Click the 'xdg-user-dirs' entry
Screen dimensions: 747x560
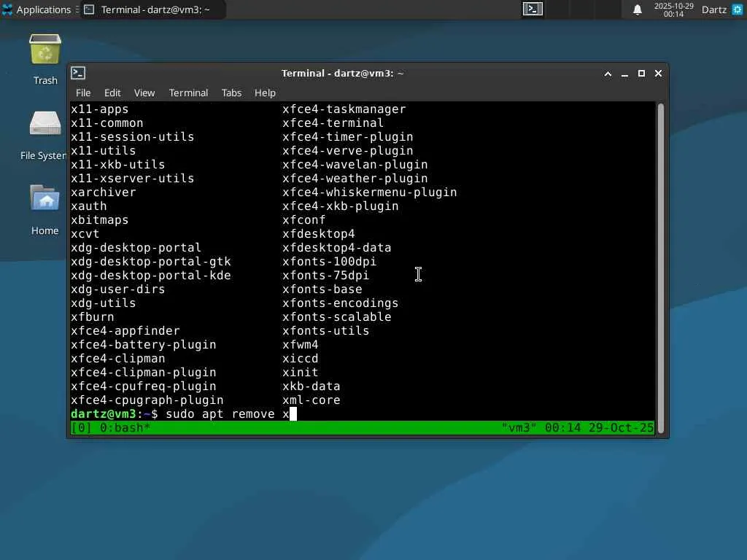(x=117, y=289)
